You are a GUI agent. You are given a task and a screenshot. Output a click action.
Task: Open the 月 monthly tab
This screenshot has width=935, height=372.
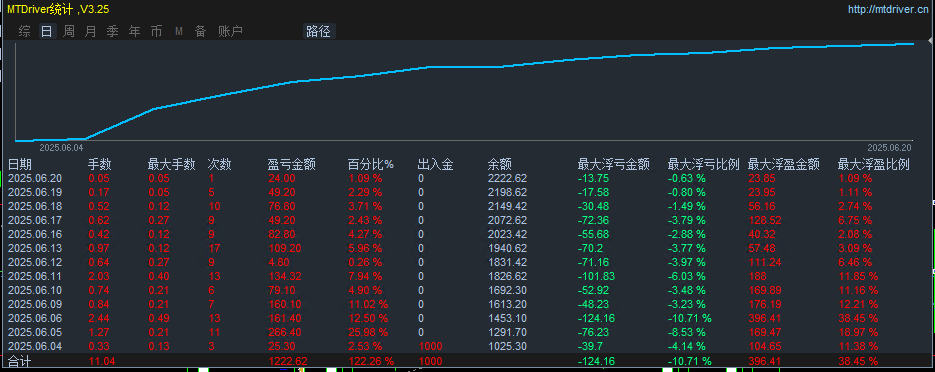pos(91,32)
